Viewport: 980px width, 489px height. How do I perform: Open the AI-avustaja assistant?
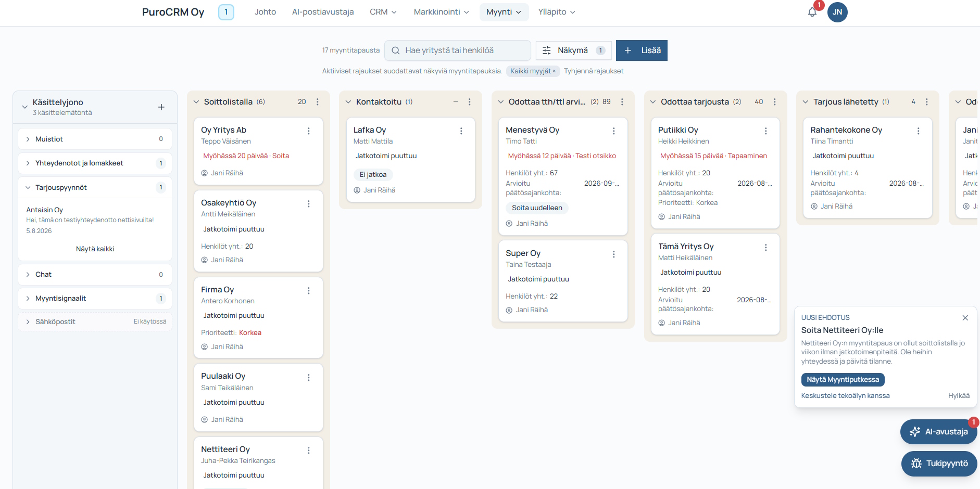tap(939, 432)
